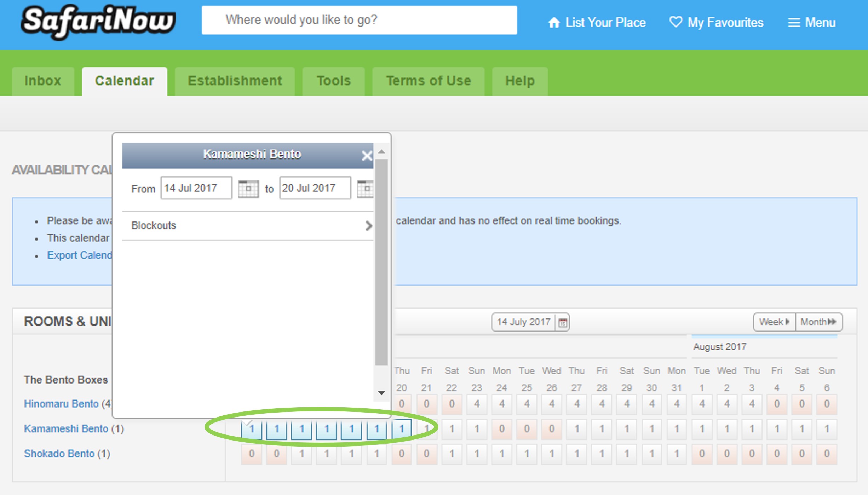
Task: Open the hamburger Menu icon
Action: point(794,23)
